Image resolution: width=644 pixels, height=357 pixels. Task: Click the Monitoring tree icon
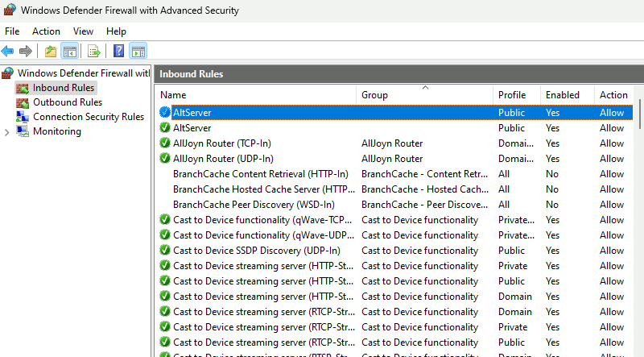pyautogui.click(x=23, y=131)
